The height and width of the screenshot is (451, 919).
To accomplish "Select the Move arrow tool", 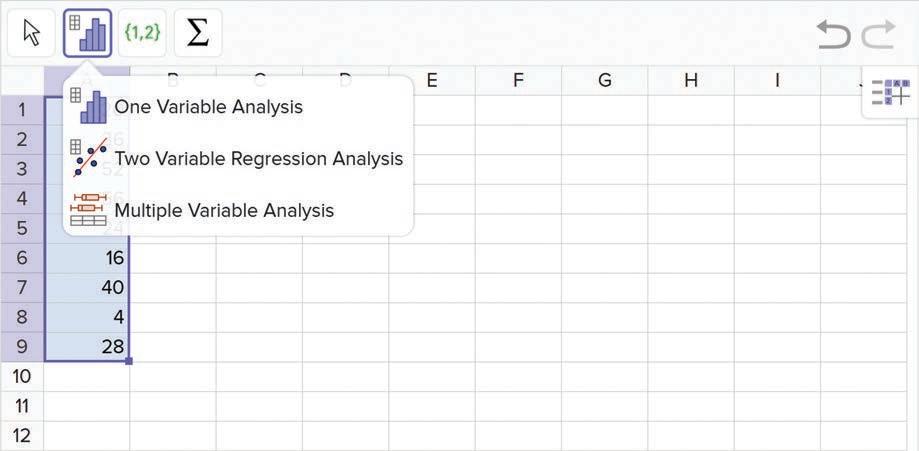I will 31,34.
